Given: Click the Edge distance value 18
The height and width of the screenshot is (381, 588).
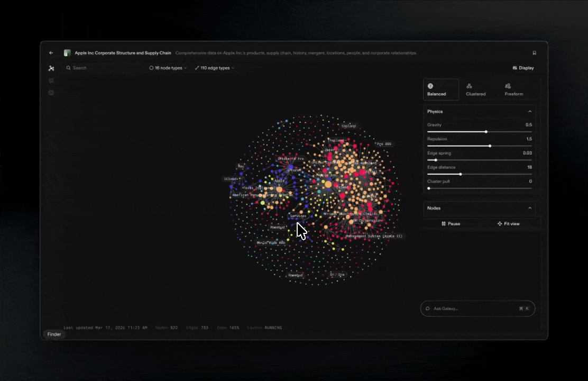Looking at the screenshot, I should pyautogui.click(x=529, y=167).
